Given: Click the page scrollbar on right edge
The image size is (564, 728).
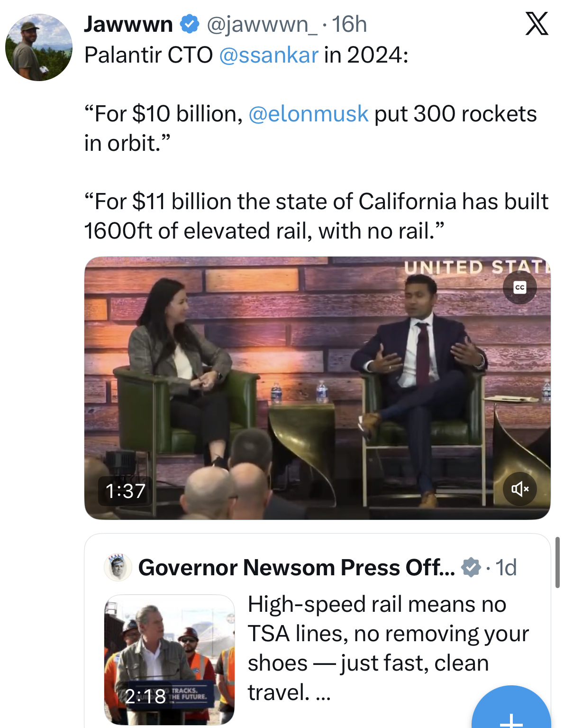Looking at the screenshot, I should (557, 562).
